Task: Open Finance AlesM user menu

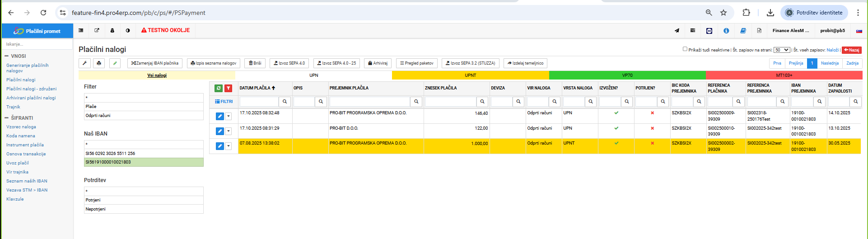Action: (791, 31)
